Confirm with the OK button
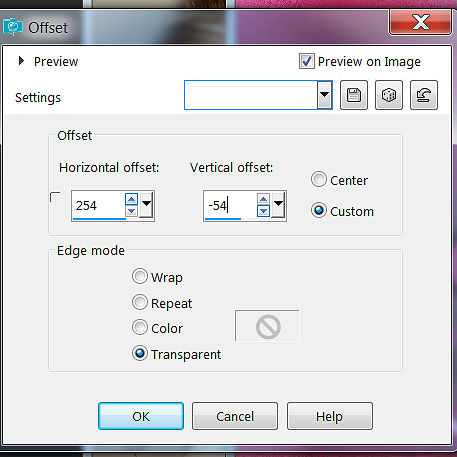Image resolution: width=457 pixels, height=457 pixels. tap(141, 416)
